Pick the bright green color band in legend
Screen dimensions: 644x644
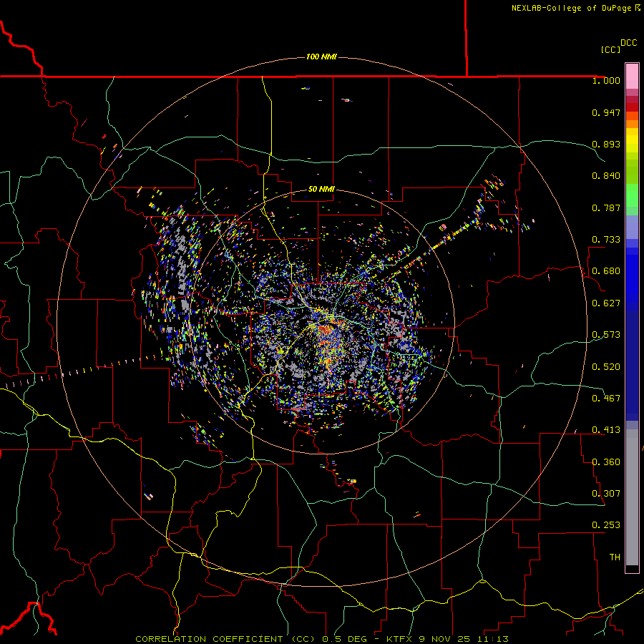(632, 195)
